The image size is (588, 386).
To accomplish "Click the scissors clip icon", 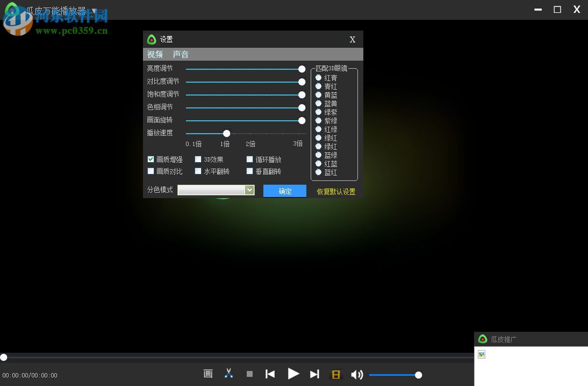I will 228,373.
